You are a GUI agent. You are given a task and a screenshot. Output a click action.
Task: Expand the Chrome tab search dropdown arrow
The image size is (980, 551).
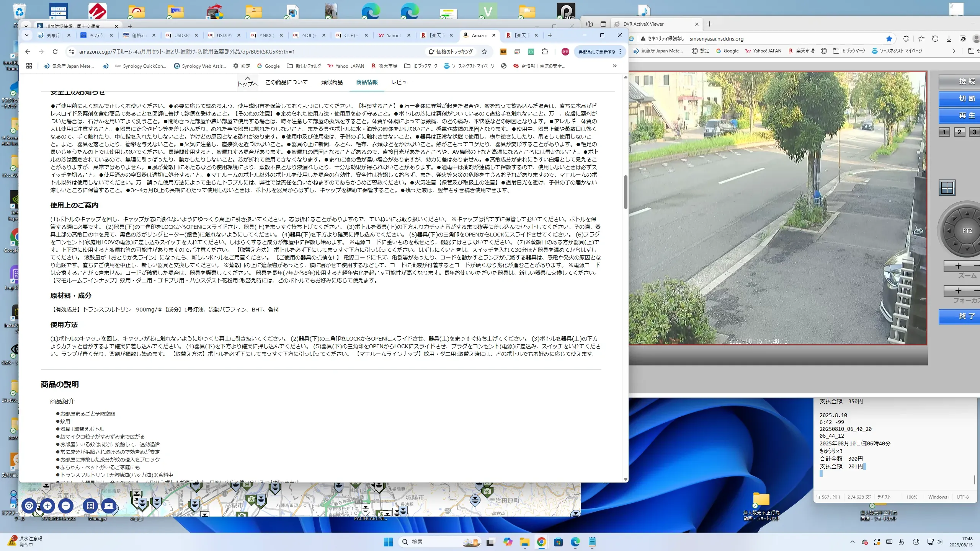coord(26,35)
